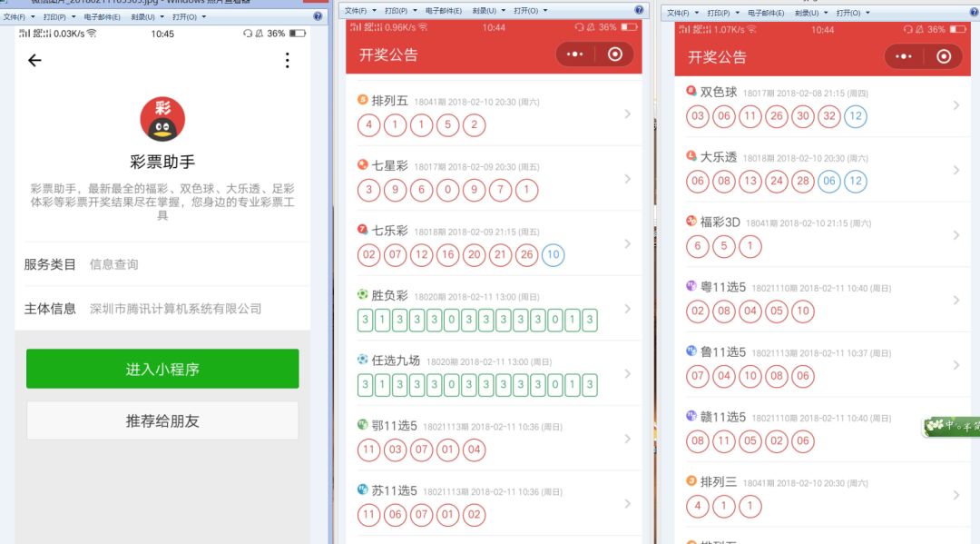Expand the 鲁11选5 row chevron

[x=956, y=365]
